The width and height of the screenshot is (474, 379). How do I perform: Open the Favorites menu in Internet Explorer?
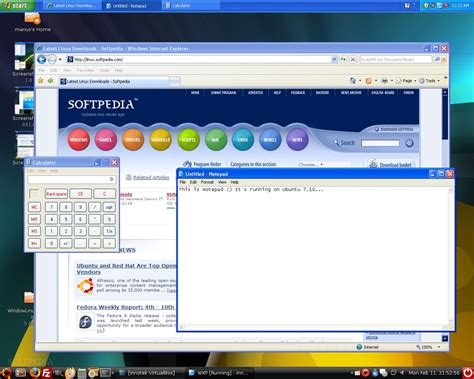coord(85,70)
